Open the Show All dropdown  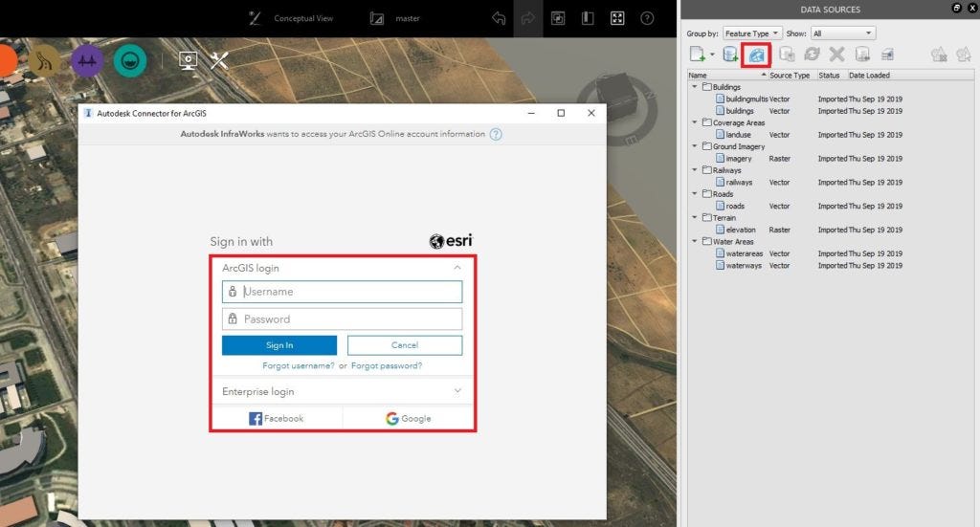[842, 33]
